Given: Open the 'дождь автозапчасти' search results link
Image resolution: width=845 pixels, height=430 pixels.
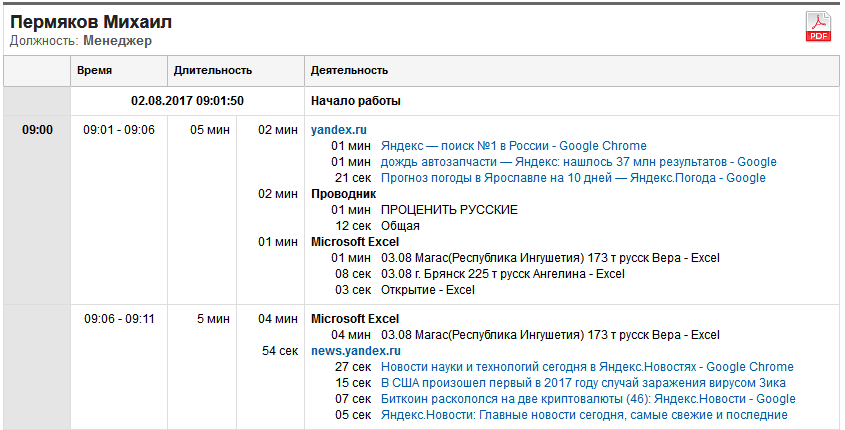Looking at the screenshot, I should click(578, 162).
